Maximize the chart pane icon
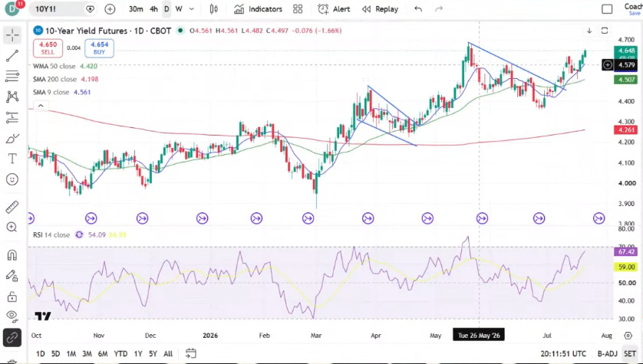This screenshot has height=364, width=643. [x=605, y=31]
